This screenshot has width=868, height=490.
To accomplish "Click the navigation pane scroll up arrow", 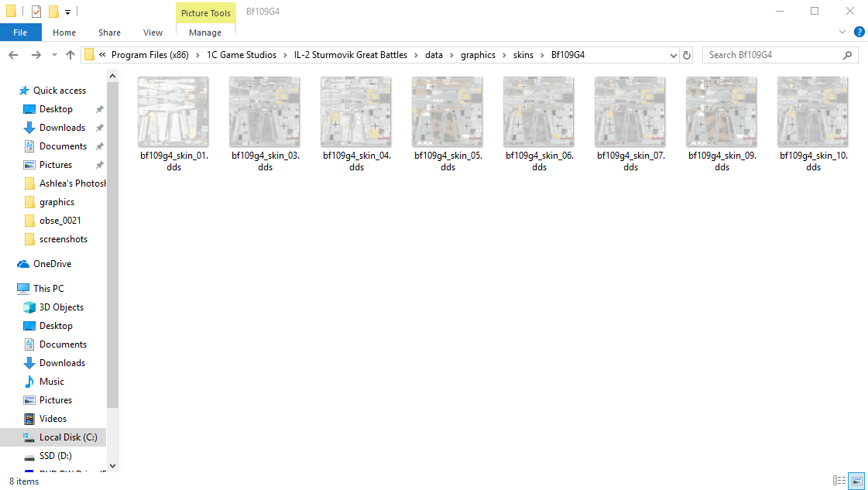I will [112, 76].
